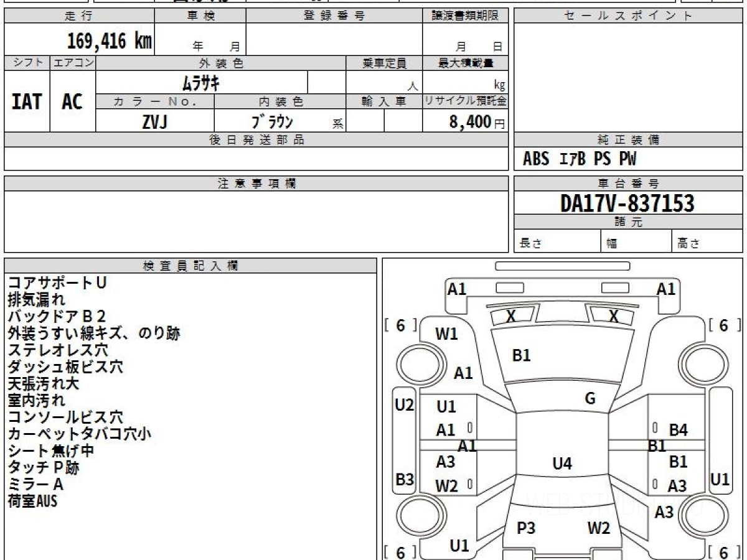This screenshot has height=560, width=747.
Task: Click the 注意事項欄 header
Action: 256,184
